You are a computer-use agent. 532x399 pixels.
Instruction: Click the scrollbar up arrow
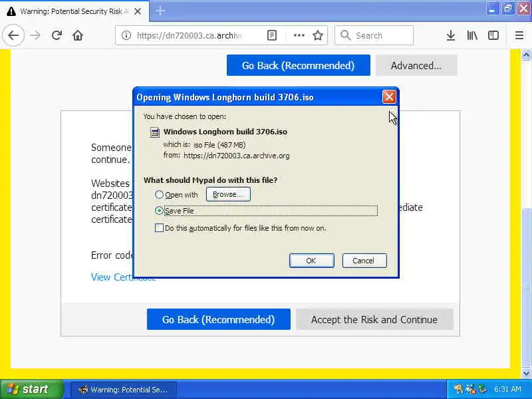(x=526, y=55)
